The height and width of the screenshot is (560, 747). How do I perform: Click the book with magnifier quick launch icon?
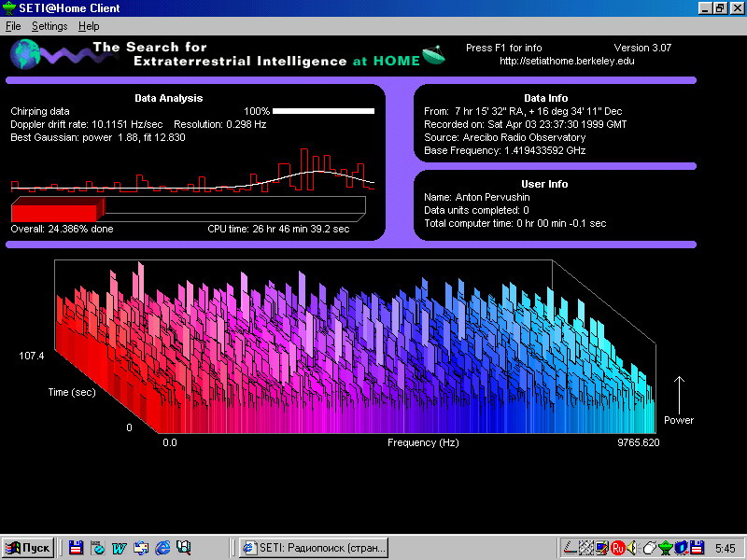pos(184,548)
